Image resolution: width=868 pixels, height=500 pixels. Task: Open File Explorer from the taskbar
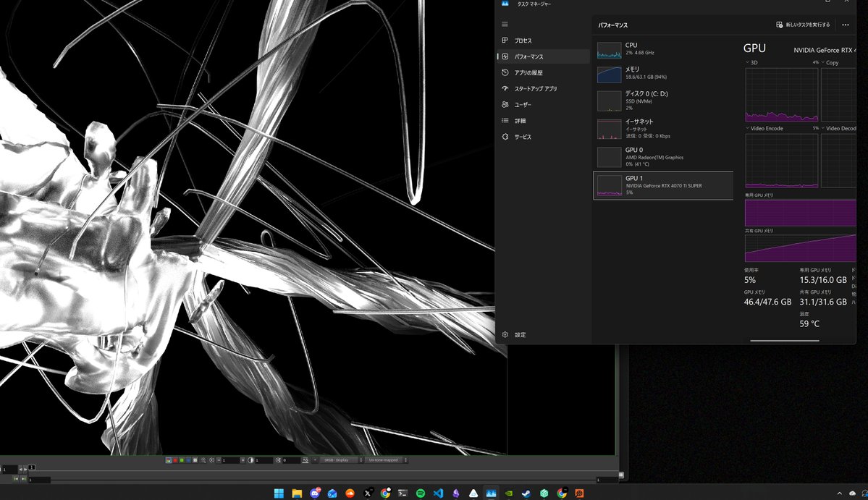(x=297, y=493)
